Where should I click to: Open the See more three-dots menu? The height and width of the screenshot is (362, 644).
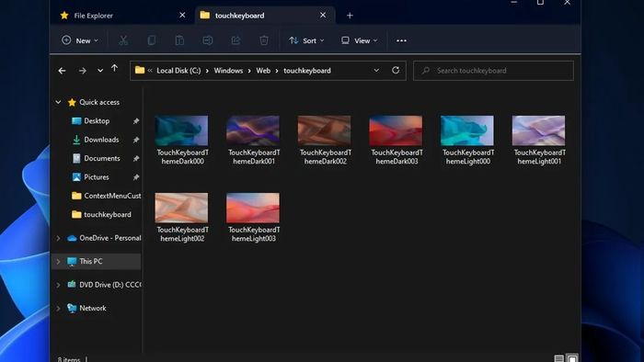pos(402,40)
